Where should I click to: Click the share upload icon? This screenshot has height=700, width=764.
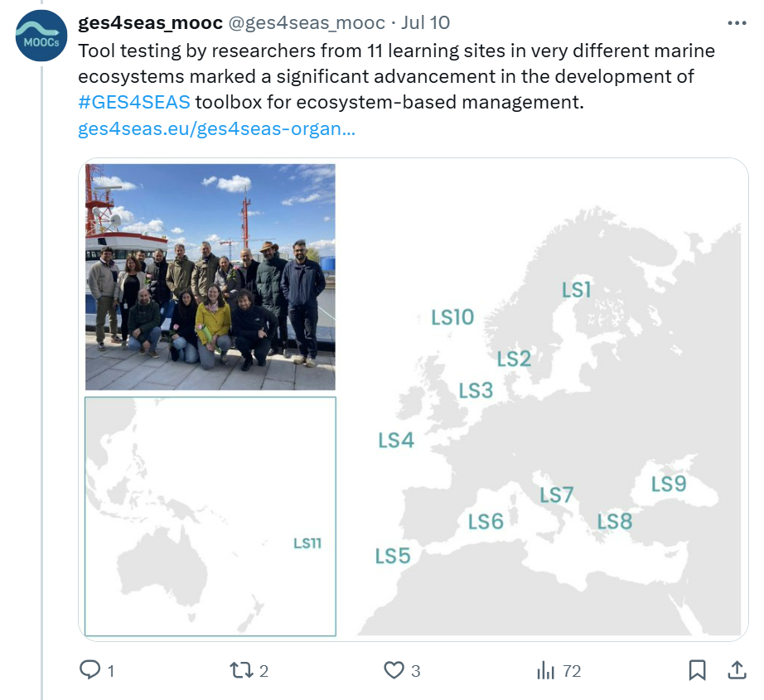(x=736, y=670)
